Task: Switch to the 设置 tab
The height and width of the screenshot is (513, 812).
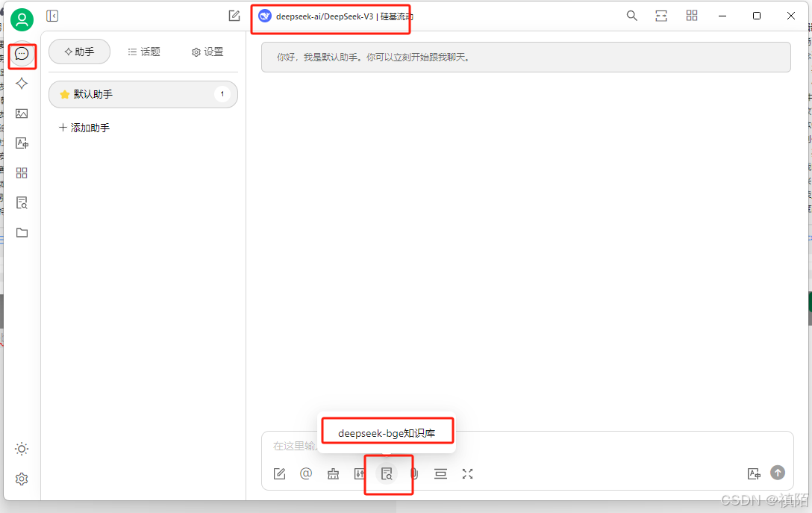Action: tap(207, 52)
